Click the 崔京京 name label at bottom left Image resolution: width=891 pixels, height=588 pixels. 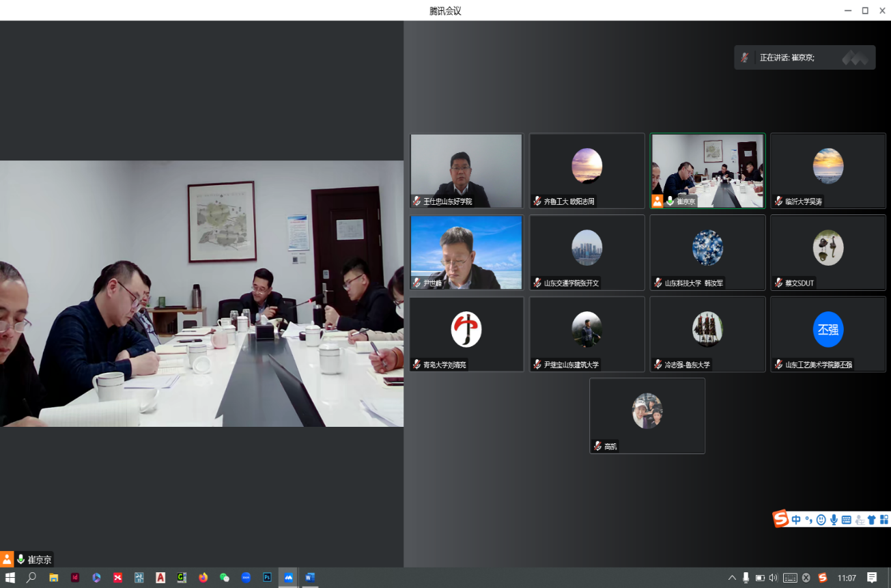[x=39, y=559]
